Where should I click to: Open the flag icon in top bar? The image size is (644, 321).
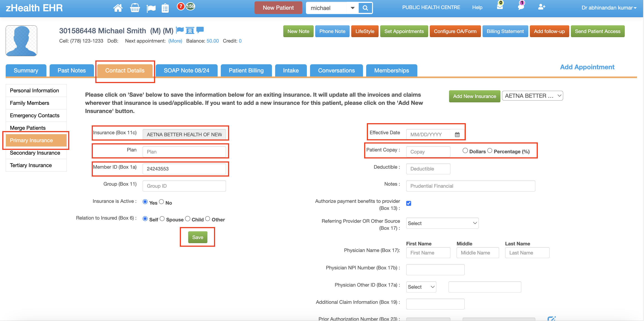pyautogui.click(x=151, y=9)
